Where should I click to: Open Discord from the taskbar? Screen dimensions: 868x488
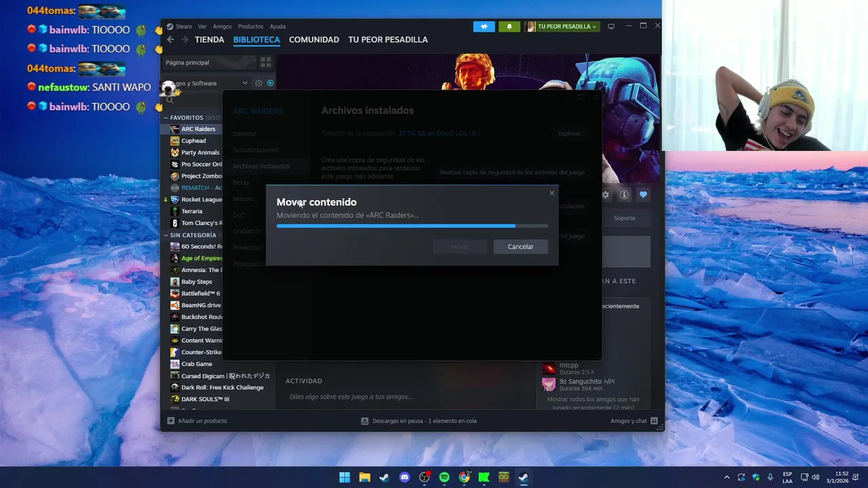405,477
